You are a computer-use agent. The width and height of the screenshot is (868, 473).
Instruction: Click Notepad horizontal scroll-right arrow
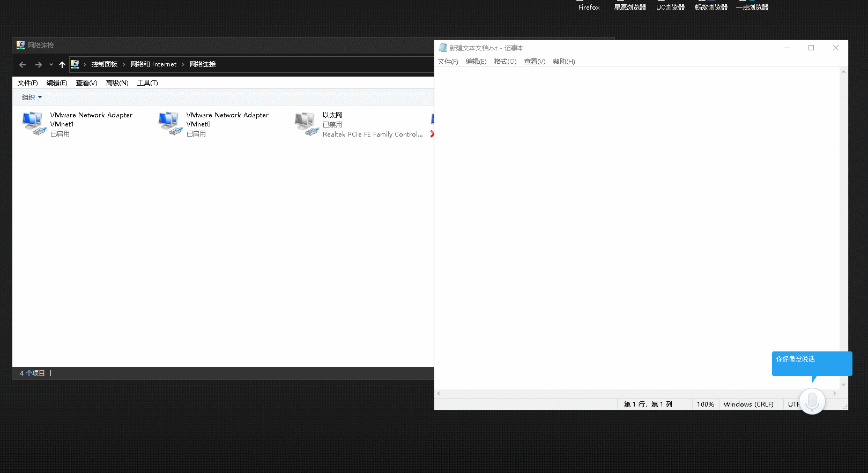(835, 394)
